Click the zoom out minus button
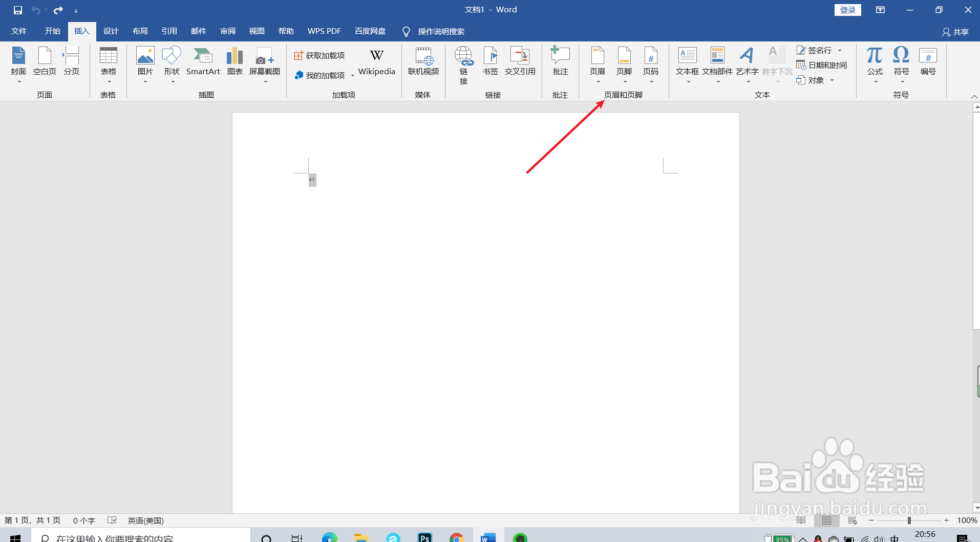Viewport: 980px width, 542px height. point(871,520)
